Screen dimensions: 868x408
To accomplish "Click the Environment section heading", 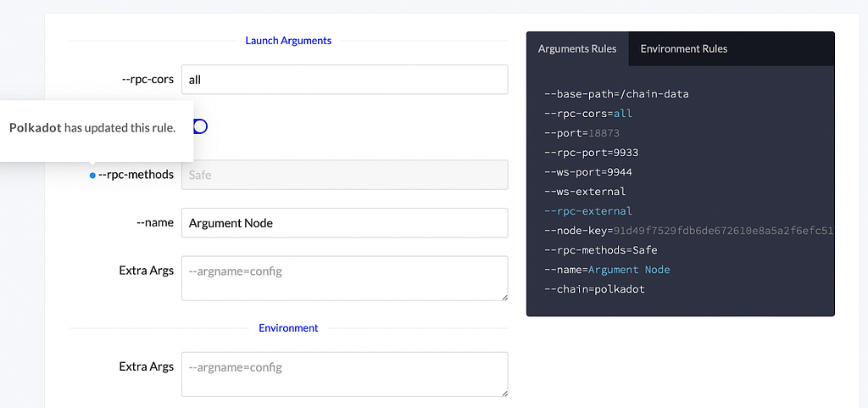I will (x=288, y=327).
